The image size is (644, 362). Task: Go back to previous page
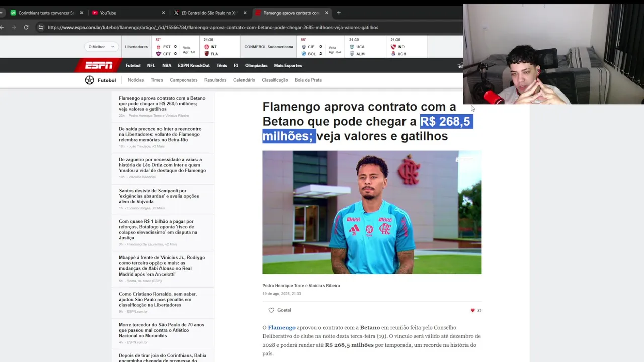[3, 27]
